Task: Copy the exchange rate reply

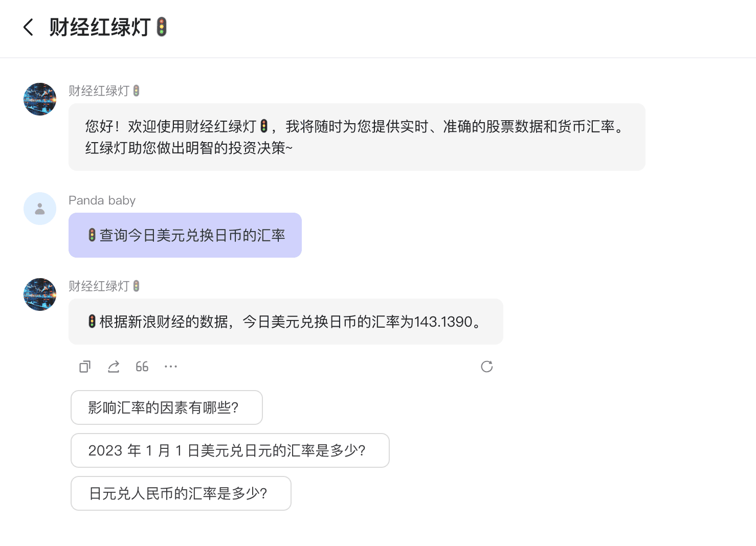Action: coord(85,367)
